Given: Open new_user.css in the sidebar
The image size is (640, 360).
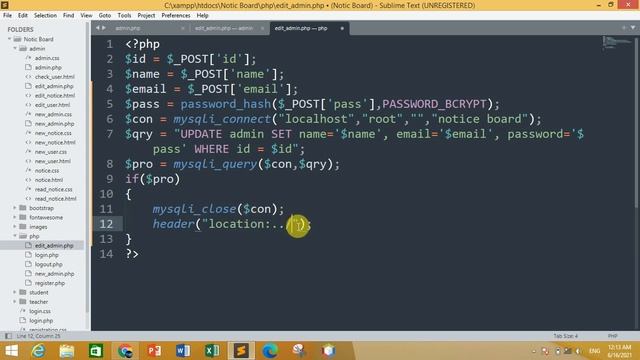Looking at the screenshot, I should [51, 152].
